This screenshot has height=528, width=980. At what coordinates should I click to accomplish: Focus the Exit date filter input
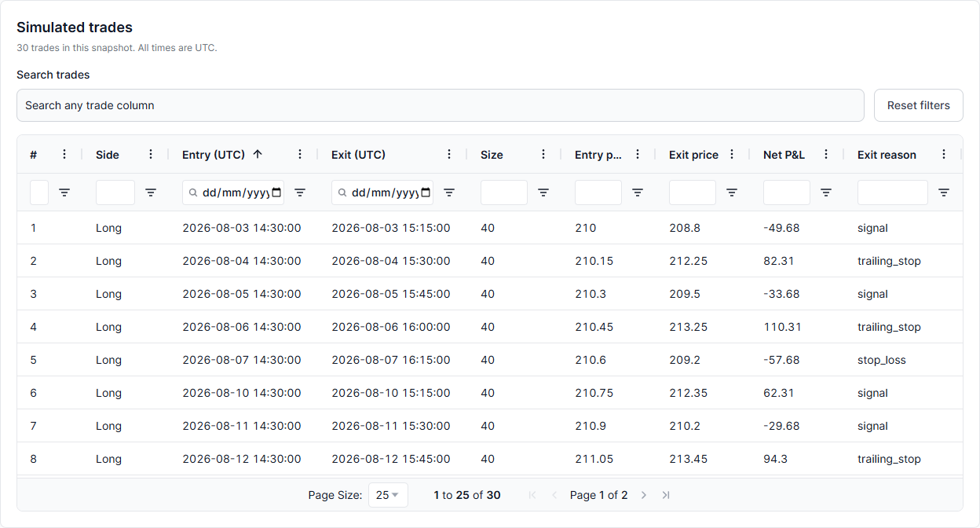[x=382, y=192]
